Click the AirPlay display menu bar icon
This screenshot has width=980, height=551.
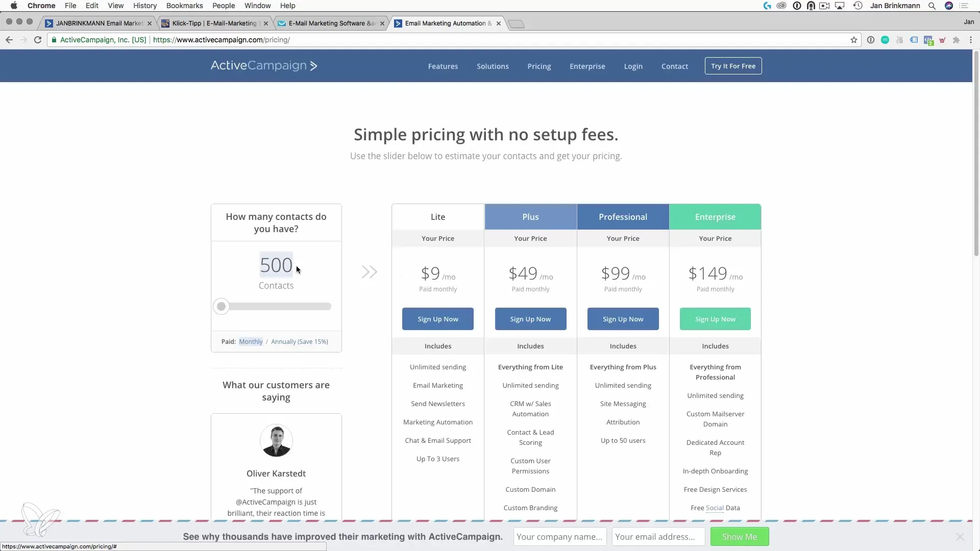pos(840,6)
